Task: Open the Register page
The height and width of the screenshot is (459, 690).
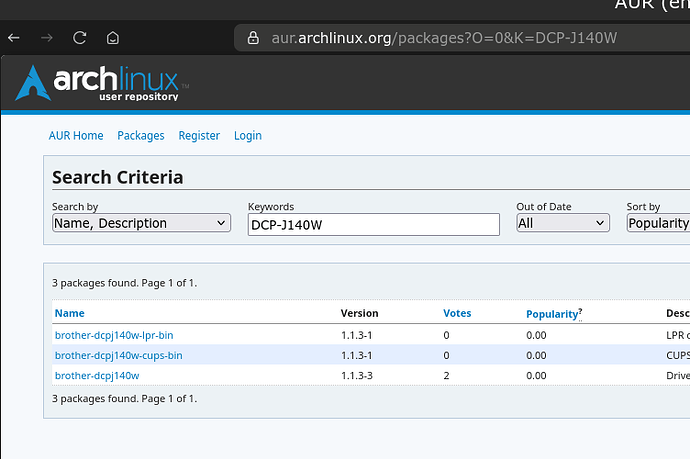Action: tap(199, 136)
